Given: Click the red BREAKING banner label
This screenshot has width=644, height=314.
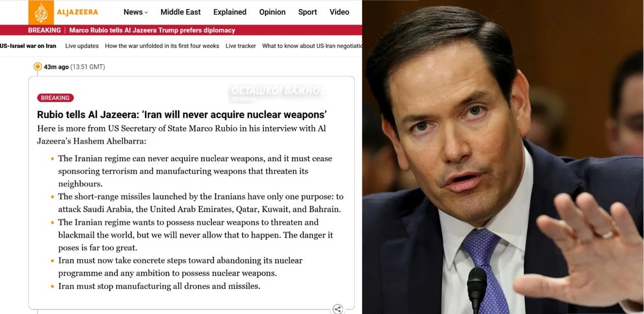Looking at the screenshot, I should point(45,31).
